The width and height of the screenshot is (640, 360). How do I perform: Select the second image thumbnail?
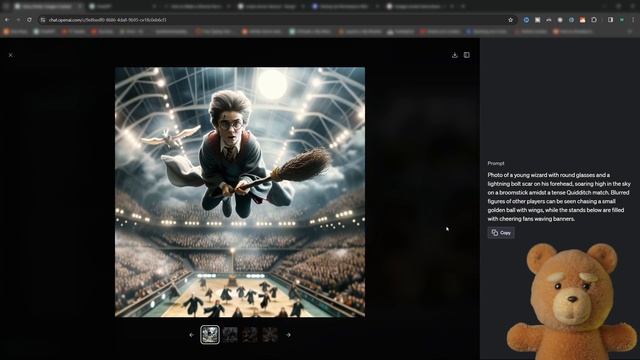[x=230, y=335]
